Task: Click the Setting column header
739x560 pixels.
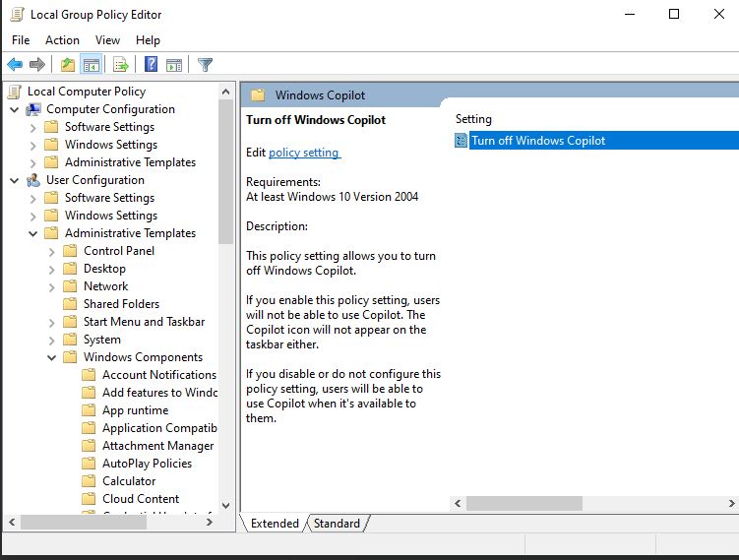Action: (x=473, y=119)
